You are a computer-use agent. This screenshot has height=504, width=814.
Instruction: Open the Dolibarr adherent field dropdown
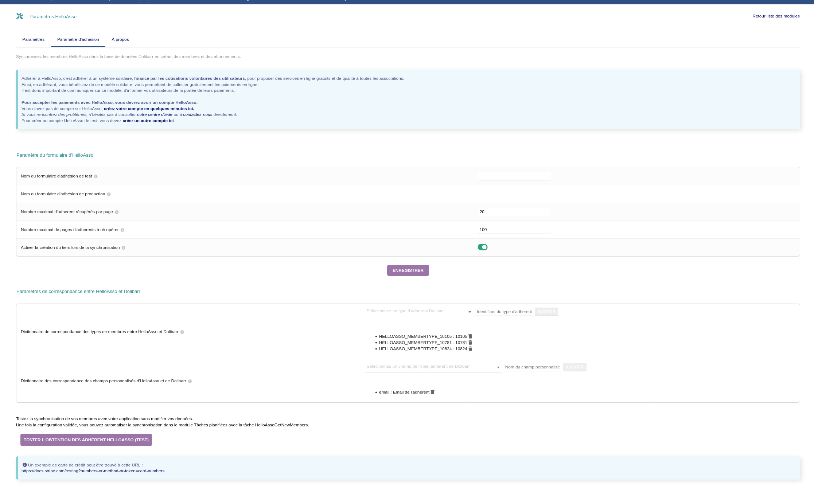433,367
